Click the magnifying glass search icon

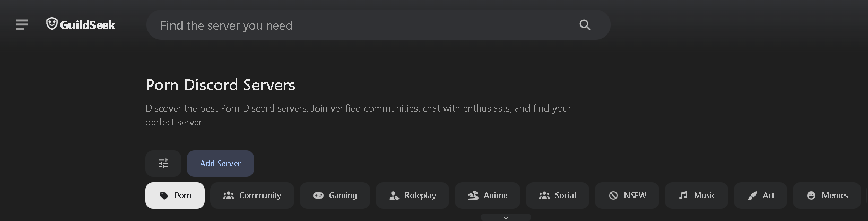[585, 24]
